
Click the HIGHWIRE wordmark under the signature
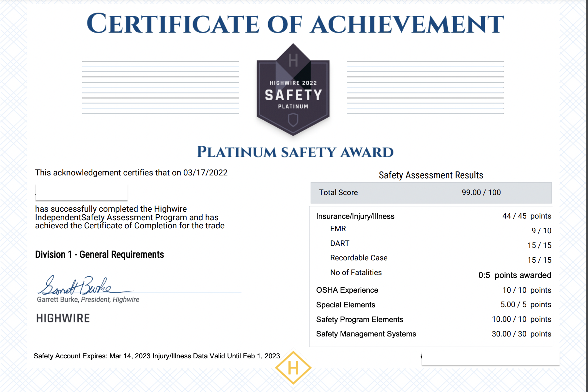63,318
